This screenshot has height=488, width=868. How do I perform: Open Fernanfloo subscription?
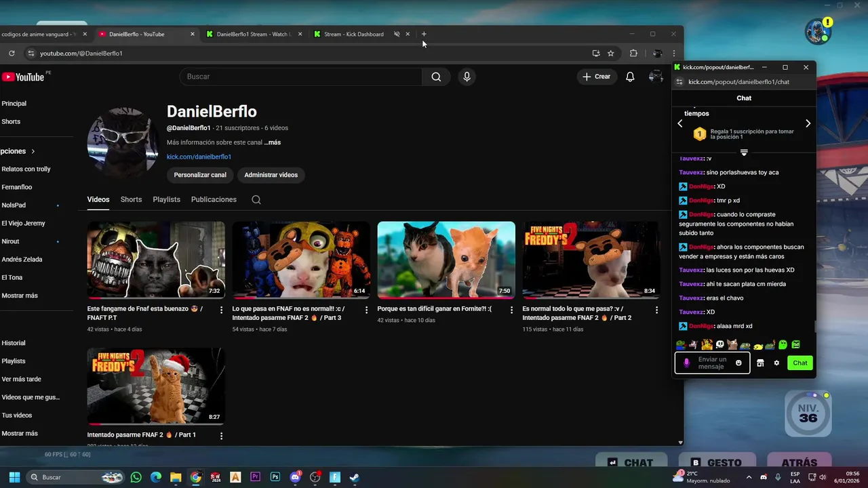(x=17, y=187)
